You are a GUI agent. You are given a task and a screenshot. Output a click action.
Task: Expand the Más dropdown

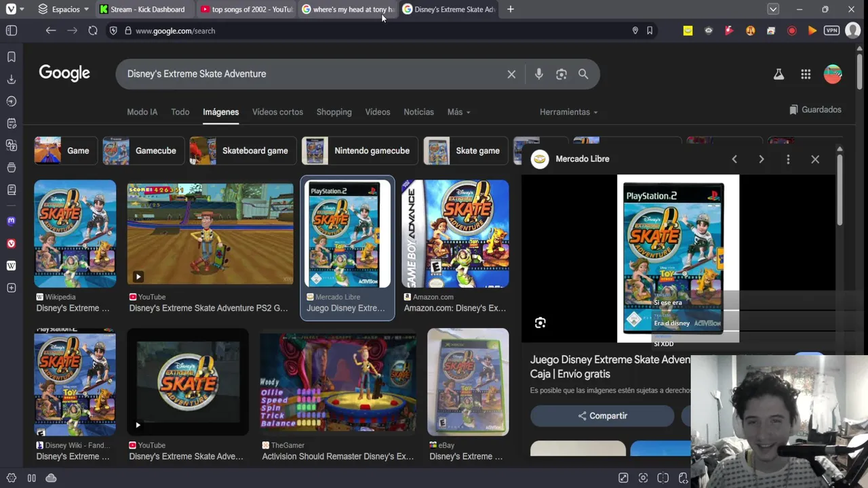[x=458, y=112]
